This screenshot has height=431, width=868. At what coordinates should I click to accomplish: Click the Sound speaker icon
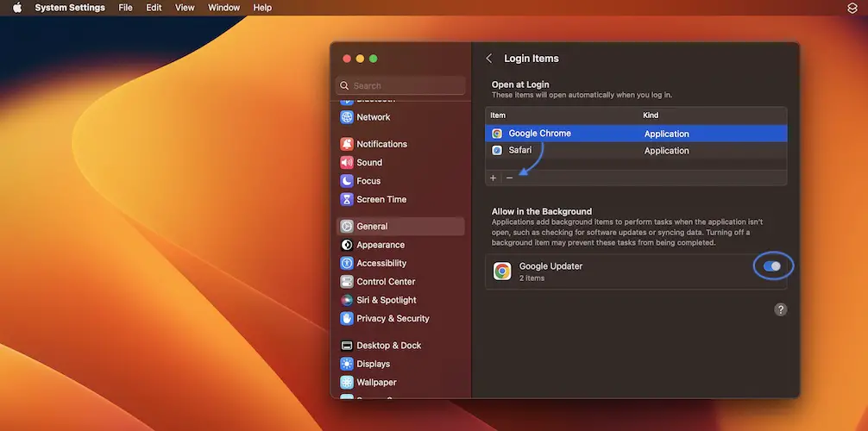(347, 163)
